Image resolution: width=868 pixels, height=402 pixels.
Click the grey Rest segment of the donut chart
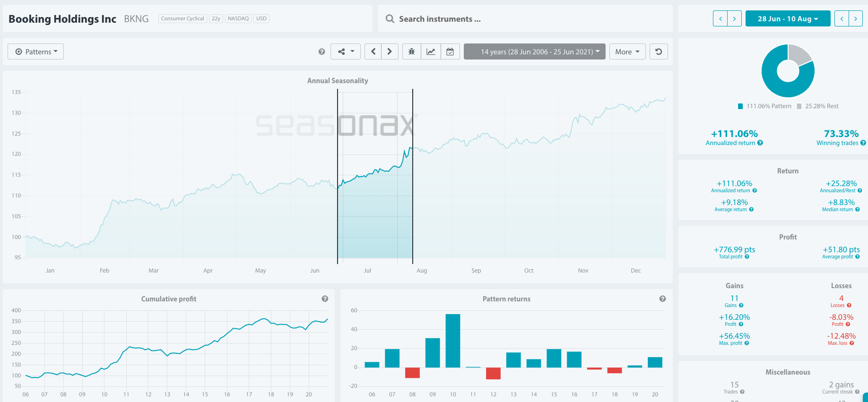(799, 55)
